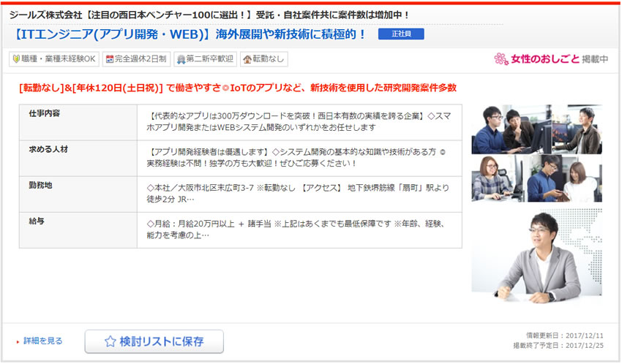The width and height of the screenshot is (622, 364).
Task: Select the 第二新卒歓迎 tag
Action: click(205, 59)
